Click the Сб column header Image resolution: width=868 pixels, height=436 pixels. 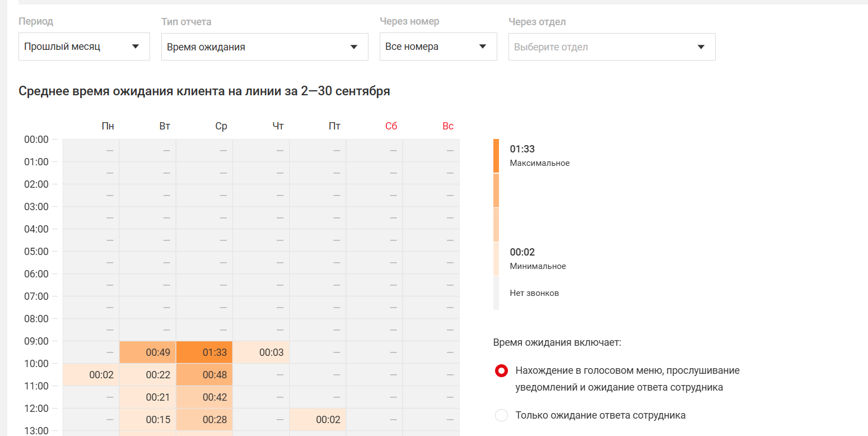coord(391,126)
